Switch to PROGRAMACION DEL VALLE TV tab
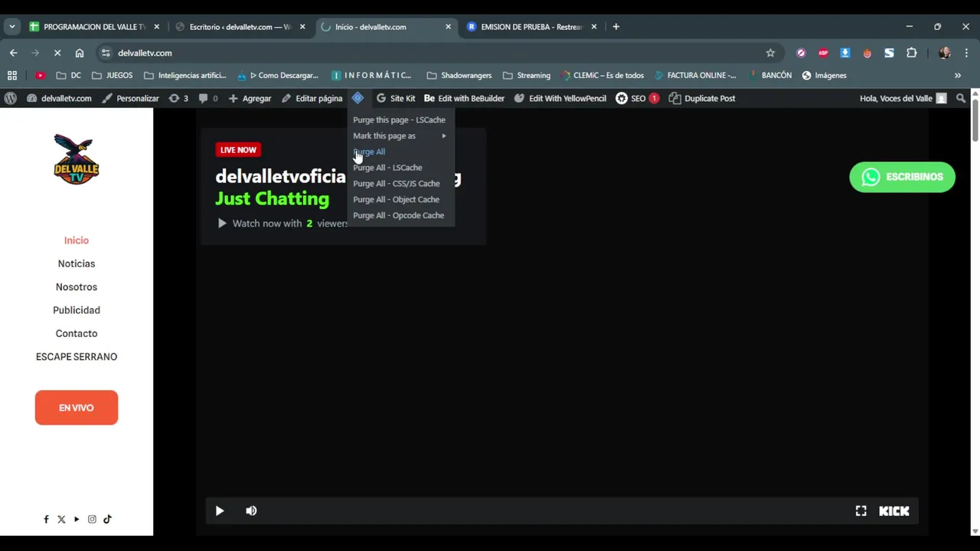This screenshot has width=980, height=551. pos(93,27)
